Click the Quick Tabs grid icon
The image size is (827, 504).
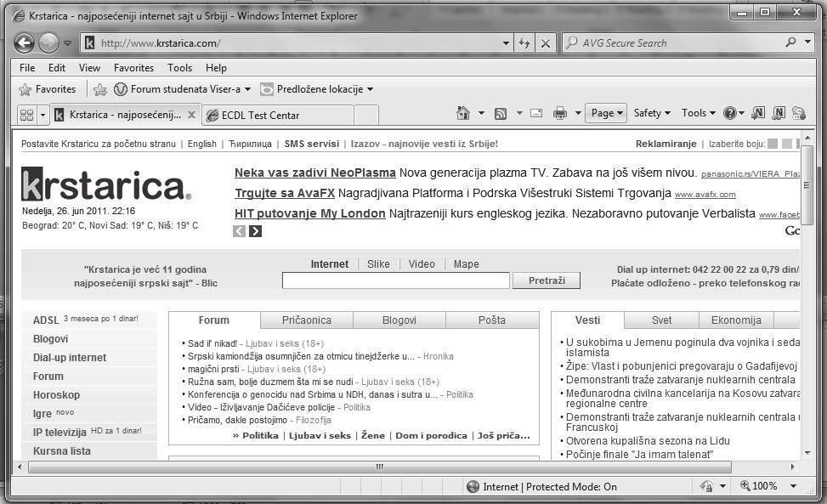27,115
